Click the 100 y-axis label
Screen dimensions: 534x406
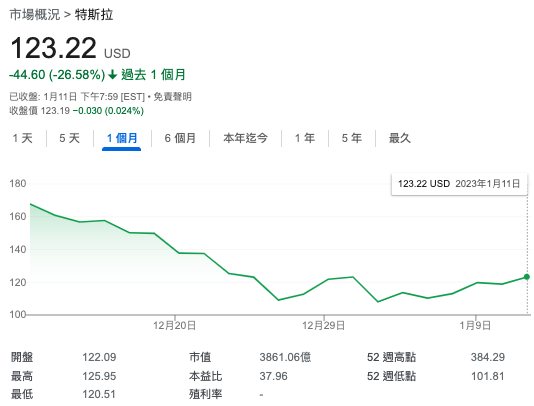tap(18, 314)
